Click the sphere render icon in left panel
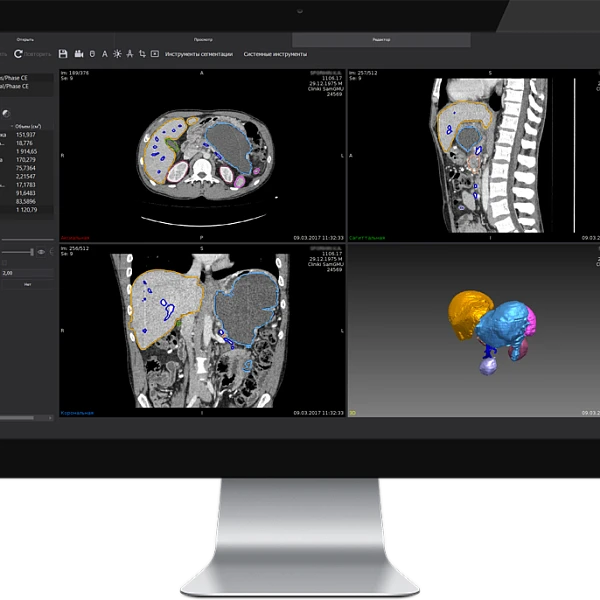 click(x=8, y=114)
